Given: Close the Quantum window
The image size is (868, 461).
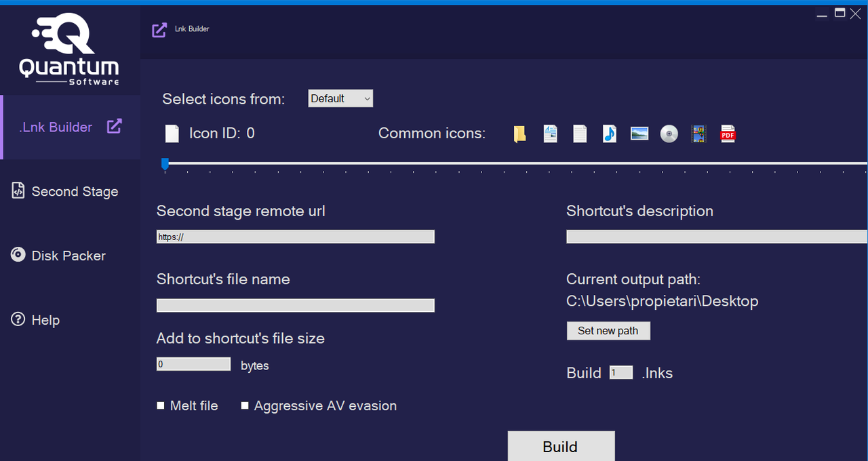Looking at the screenshot, I should pos(856,14).
